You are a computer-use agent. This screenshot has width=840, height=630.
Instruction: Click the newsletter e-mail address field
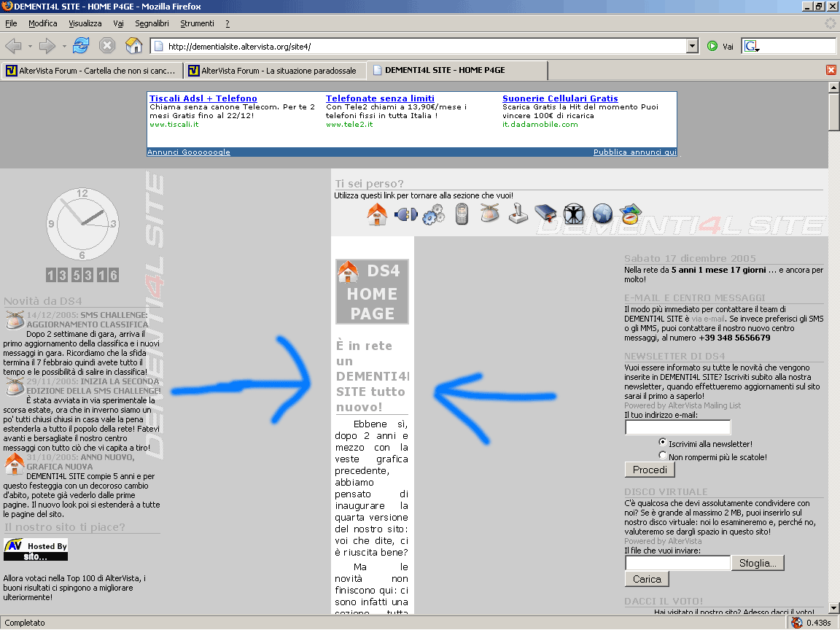coord(677,427)
